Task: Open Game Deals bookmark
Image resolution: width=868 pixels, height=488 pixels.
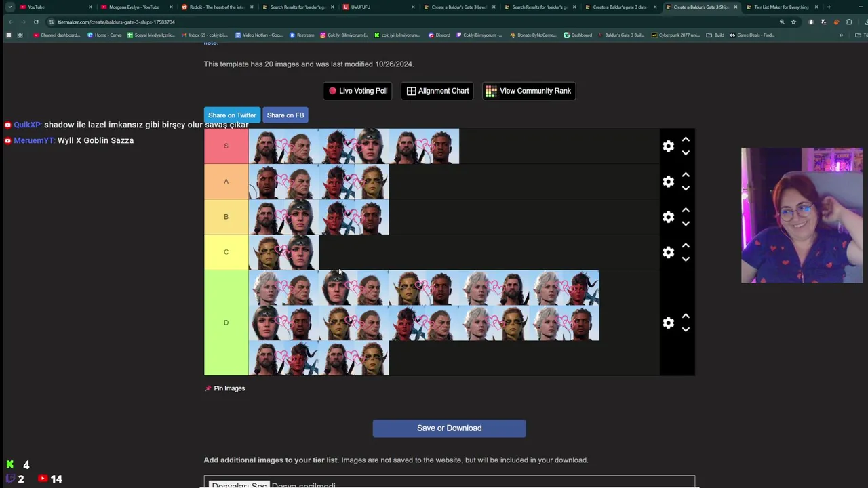Action: coord(752,35)
